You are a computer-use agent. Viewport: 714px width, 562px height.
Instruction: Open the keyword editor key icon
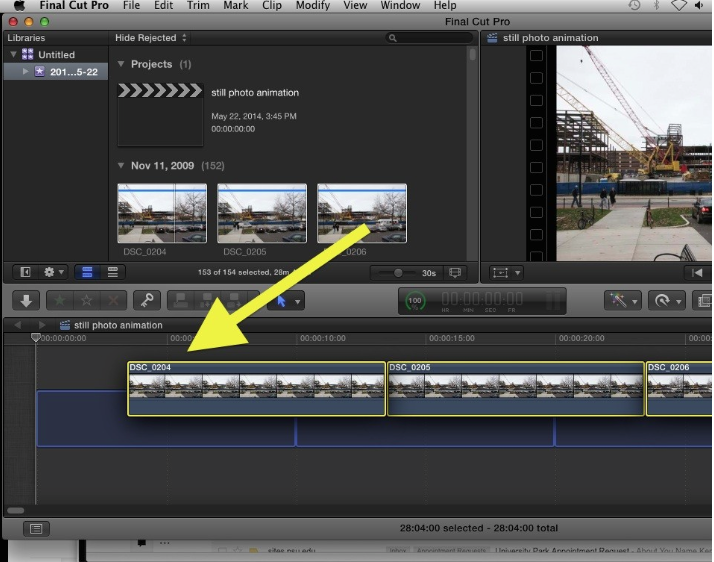(147, 301)
